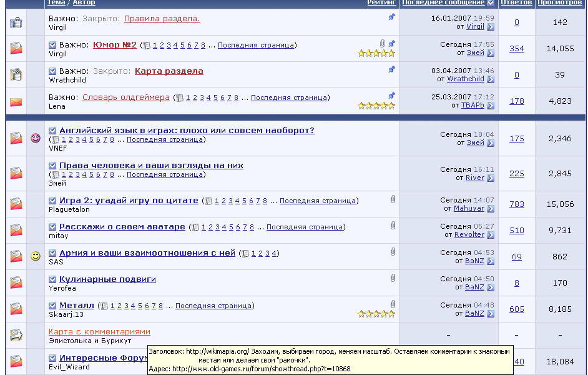Click first-unread icon before Права человека thread
588x375 pixels.
(52, 166)
